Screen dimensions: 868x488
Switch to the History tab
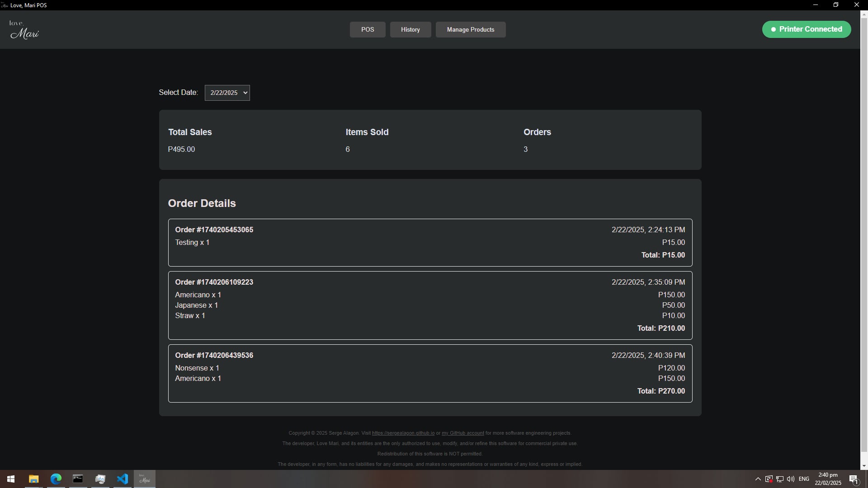coord(410,29)
